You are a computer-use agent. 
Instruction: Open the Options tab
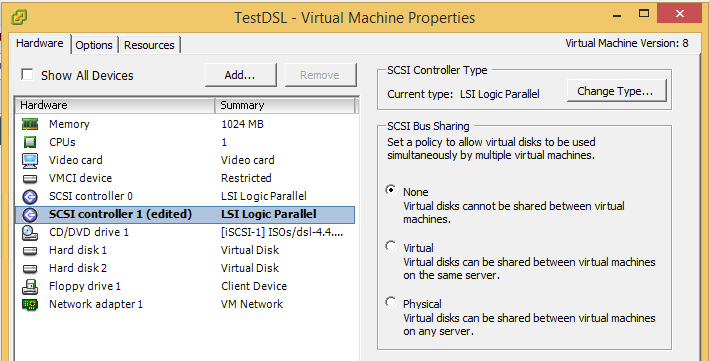point(94,45)
